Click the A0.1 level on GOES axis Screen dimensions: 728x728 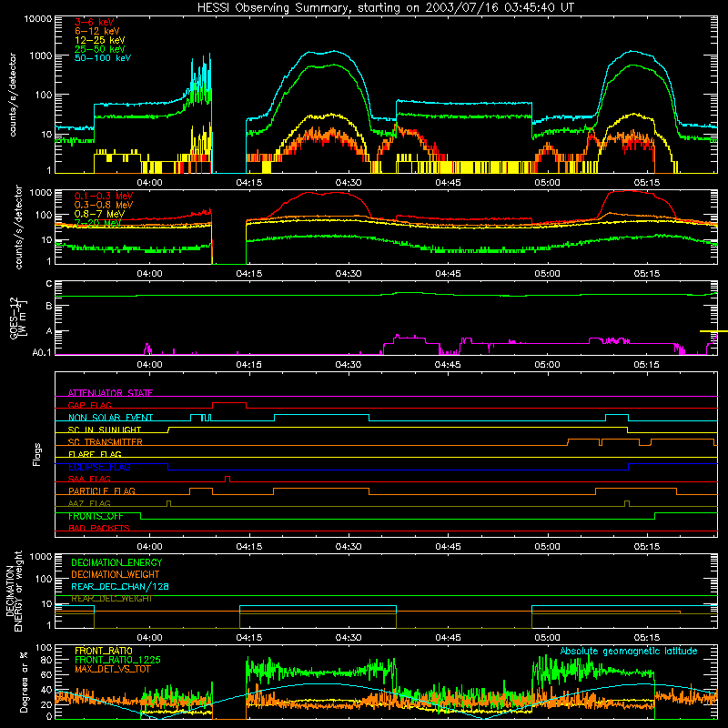(42, 352)
